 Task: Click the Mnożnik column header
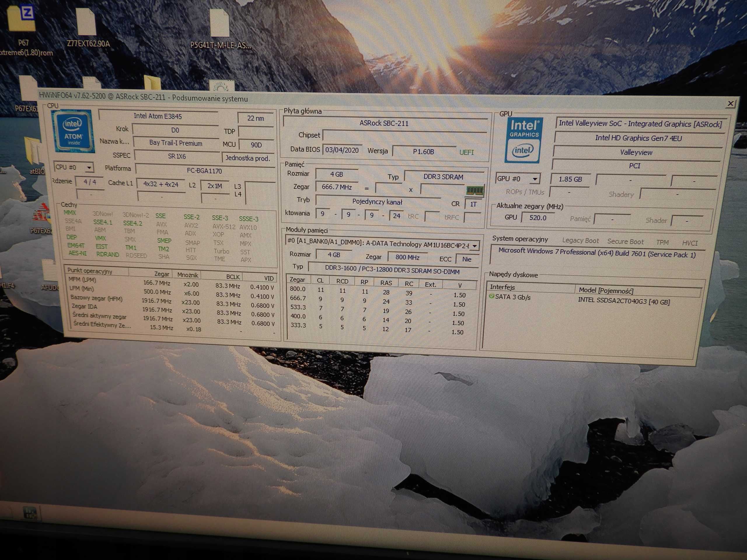point(188,275)
